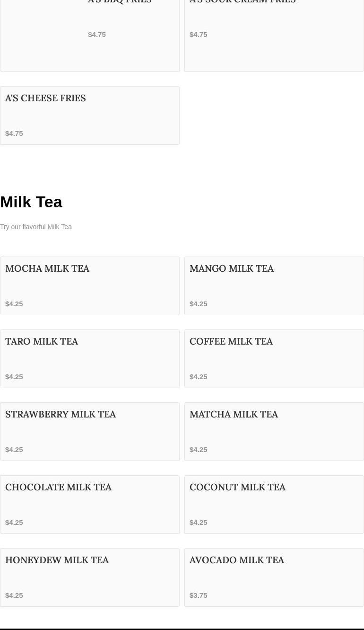Select the A's Cheese Fries item

(90, 115)
